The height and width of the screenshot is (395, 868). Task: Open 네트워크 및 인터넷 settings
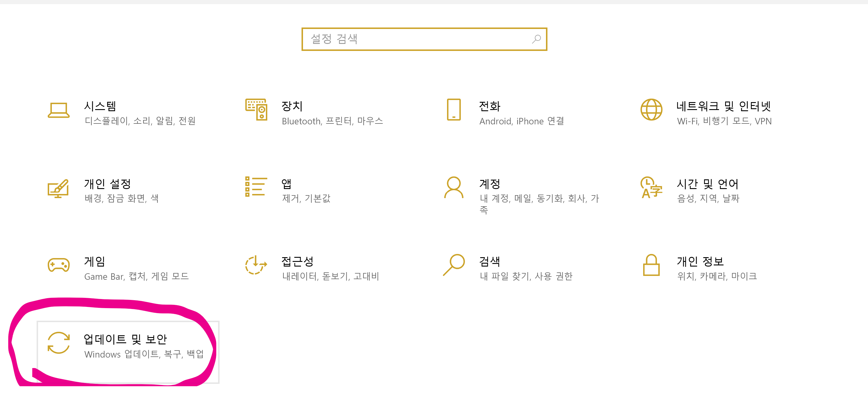coord(723,107)
